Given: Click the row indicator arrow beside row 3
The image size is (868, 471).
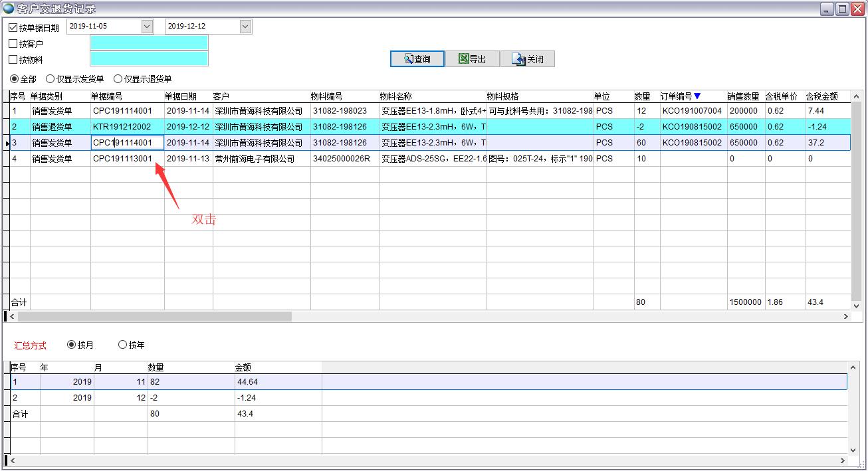Looking at the screenshot, I should [7, 143].
